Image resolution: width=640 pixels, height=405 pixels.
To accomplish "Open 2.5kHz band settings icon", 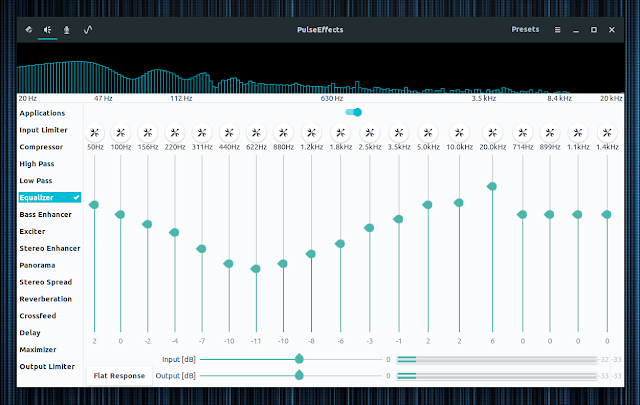I will 370,133.
